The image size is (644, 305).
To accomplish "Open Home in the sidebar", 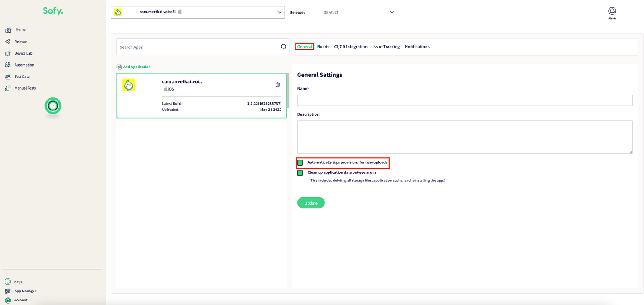I will pyautogui.click(x=21, y=29).
